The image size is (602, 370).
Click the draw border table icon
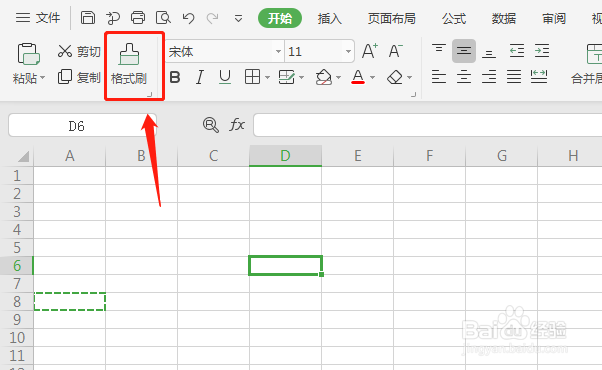[286, 77]
